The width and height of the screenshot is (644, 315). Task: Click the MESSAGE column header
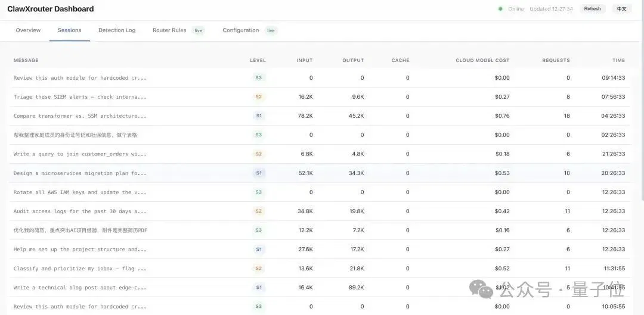coord(26,60)
